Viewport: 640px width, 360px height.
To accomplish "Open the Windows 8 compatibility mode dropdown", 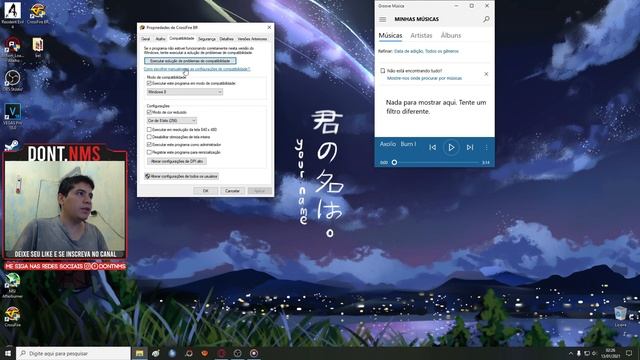I will pyautogui.click(x=184, y=92).
